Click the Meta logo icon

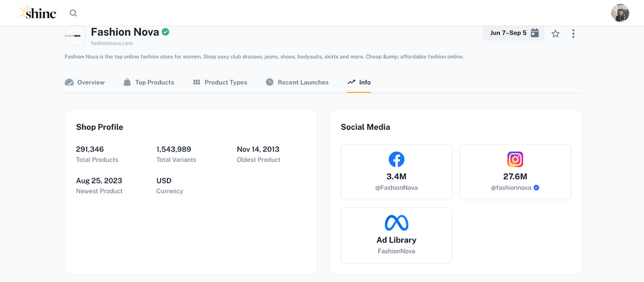396,222
